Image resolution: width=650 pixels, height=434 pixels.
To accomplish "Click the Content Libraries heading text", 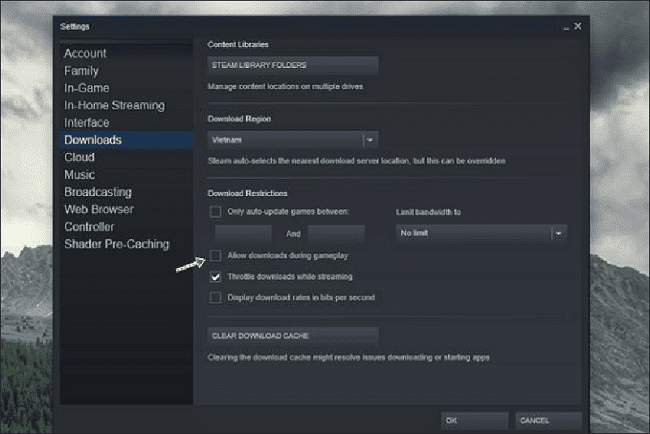I will pyautogui.click(x=238, y=44).
